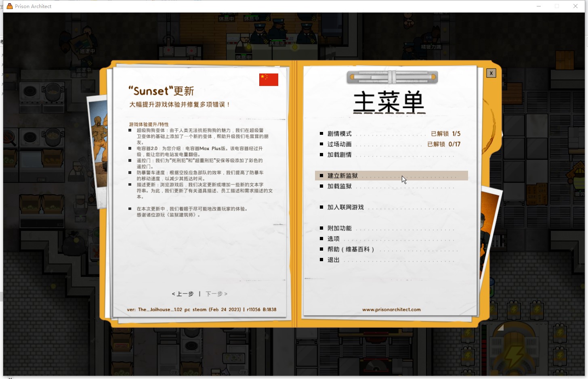
Task: Click the Chinese flag language icon
Action: click(268, 80)
